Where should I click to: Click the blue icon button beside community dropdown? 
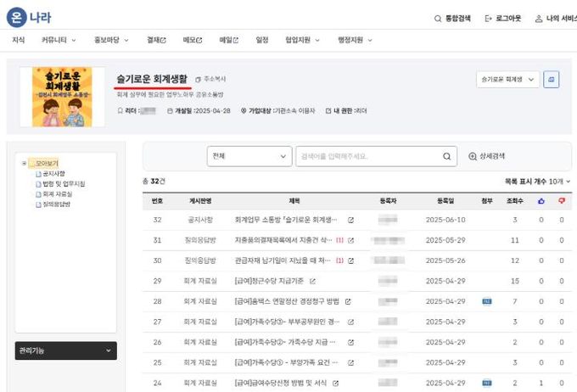[552, 79]
